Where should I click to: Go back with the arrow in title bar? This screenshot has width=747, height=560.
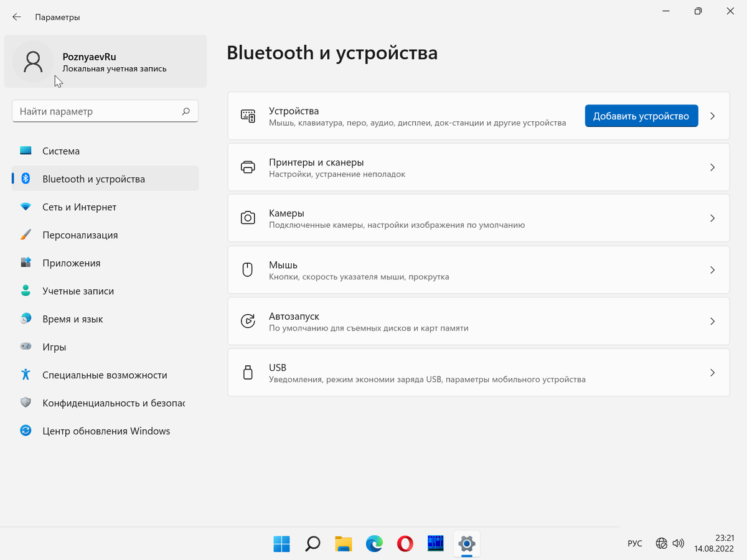coord(17,17)
